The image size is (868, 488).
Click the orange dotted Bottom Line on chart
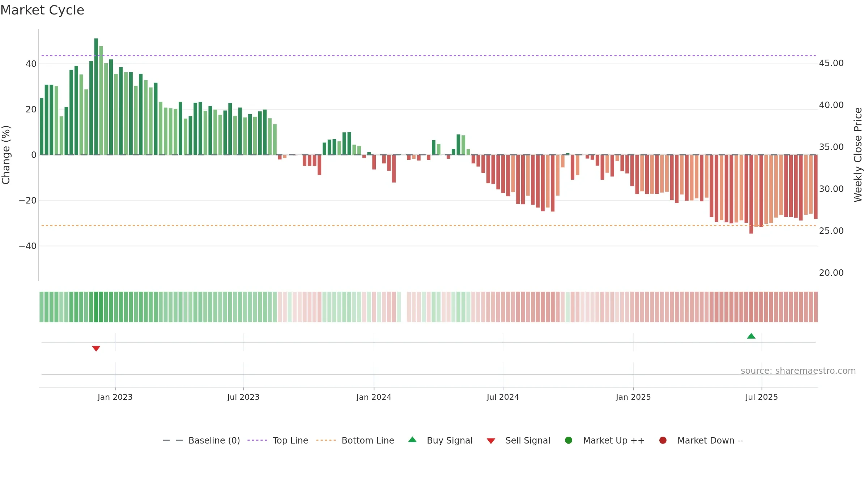(429, 226)
